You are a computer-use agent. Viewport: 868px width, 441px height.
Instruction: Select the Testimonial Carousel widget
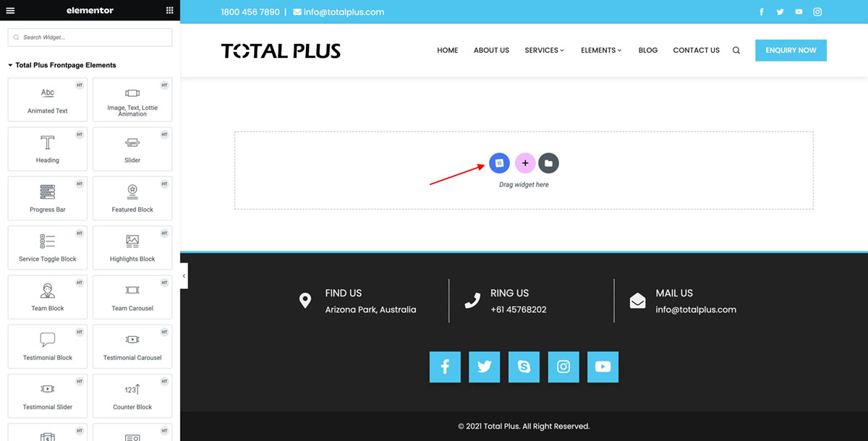coord(132,346)
